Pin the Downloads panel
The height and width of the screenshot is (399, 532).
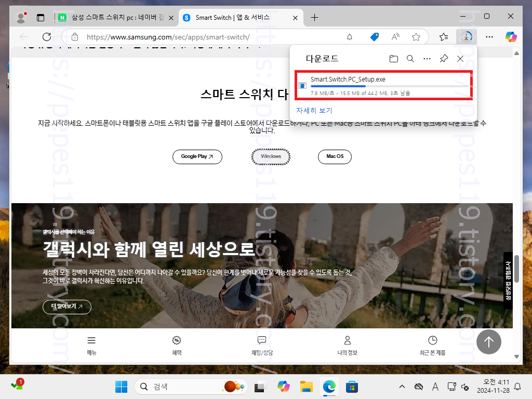pyautogui.click(x=444, y=59)
